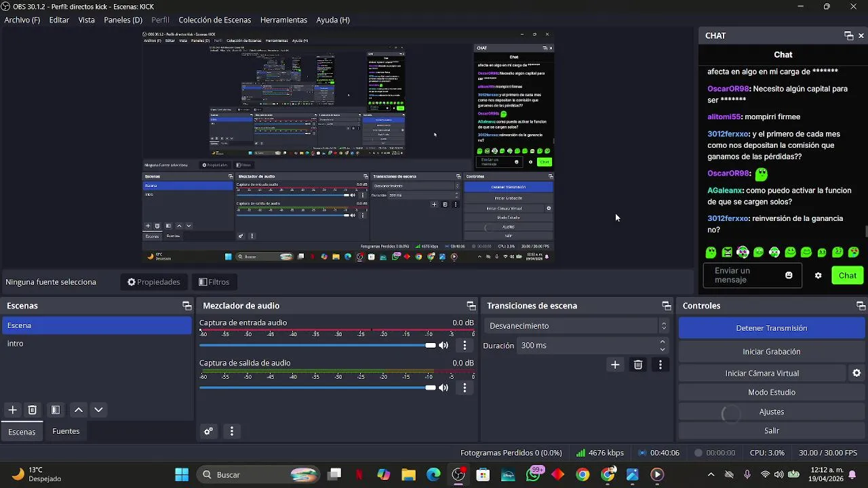Mute Captura de entrada audio
The width and height of the screenshot is (868, 488).
pos(443,346)
